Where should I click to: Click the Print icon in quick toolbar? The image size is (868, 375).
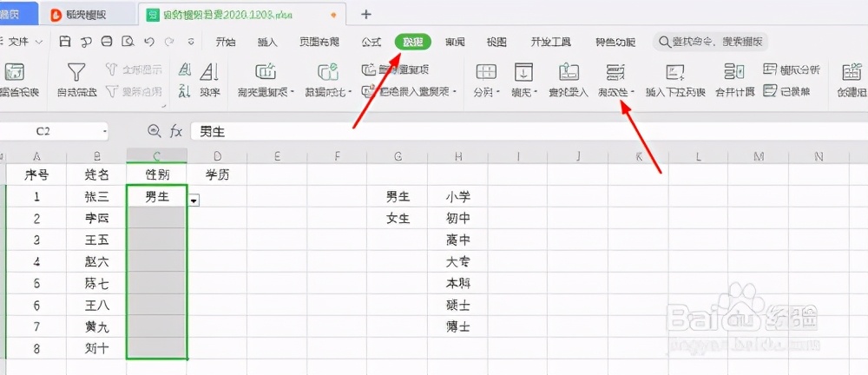107,42
